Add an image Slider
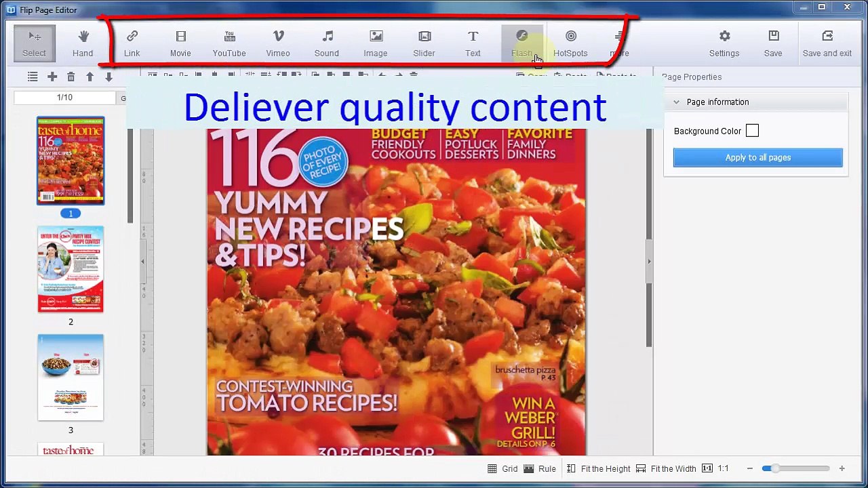 pos(425,43)
